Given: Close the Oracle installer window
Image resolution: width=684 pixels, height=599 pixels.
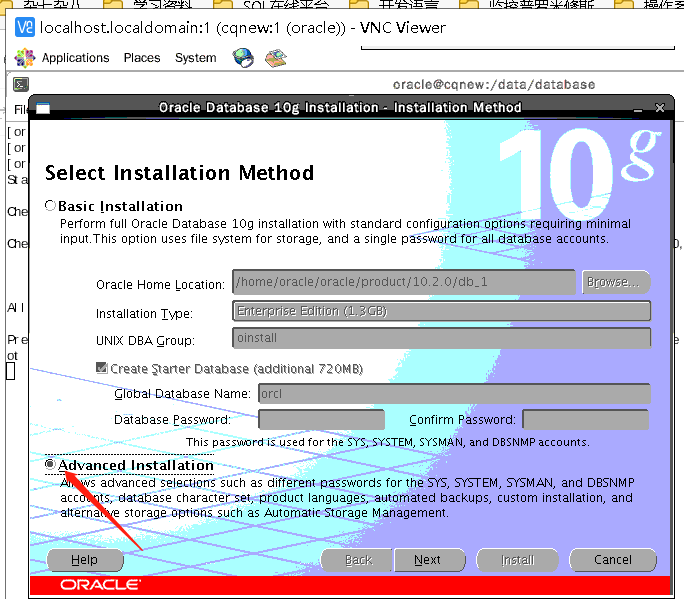Looking at the screenshot, I should 660,108.
